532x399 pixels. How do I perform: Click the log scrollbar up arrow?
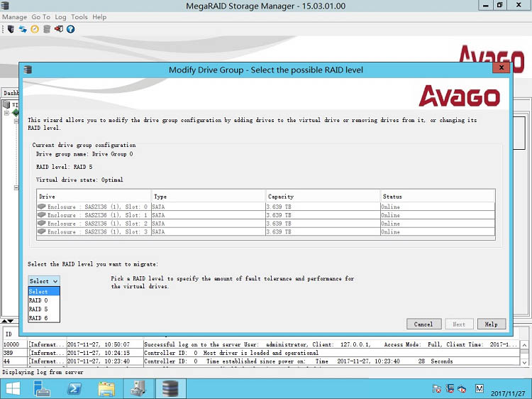524,345
